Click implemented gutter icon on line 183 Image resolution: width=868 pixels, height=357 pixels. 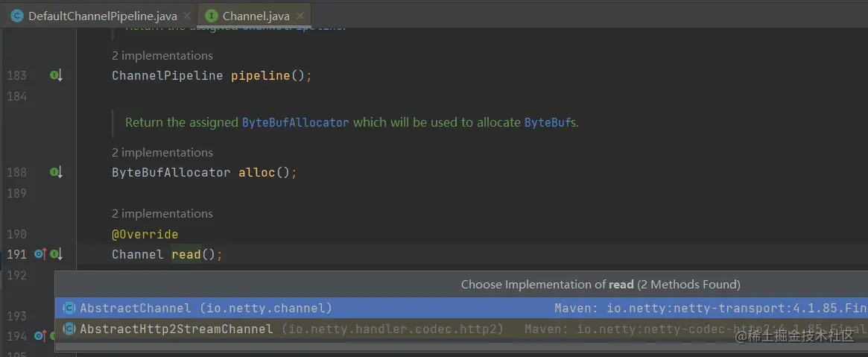coord(56,75)
